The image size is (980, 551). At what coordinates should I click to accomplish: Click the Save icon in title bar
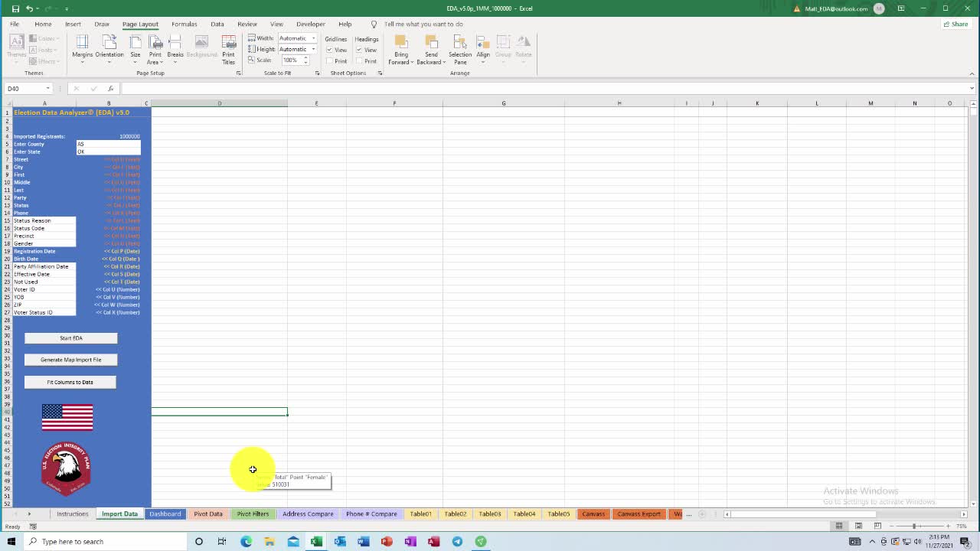[x=15, y=8]
